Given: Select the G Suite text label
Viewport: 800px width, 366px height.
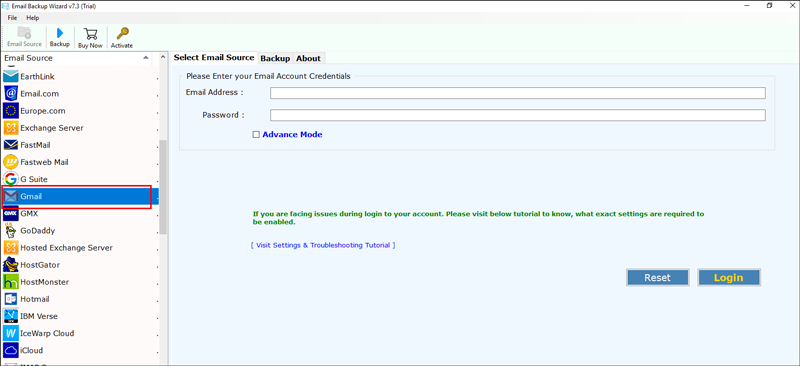Looking at the screenshot, I should [34, 179].
